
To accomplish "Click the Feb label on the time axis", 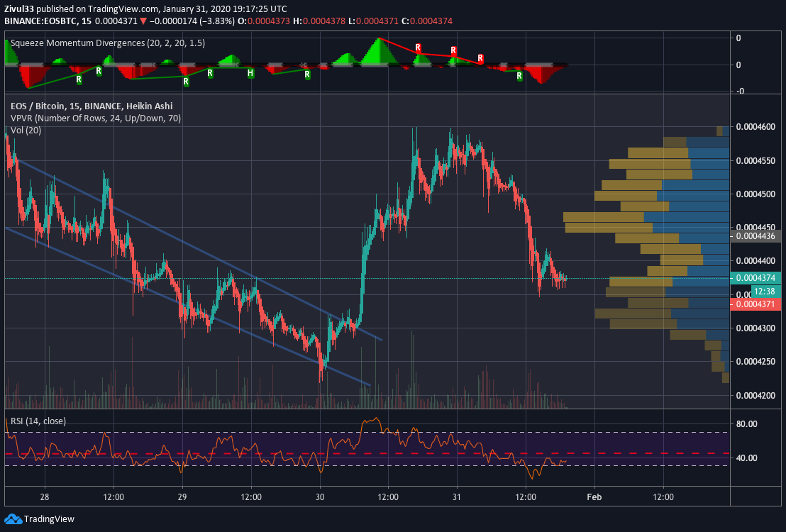I will pos(594,497).
